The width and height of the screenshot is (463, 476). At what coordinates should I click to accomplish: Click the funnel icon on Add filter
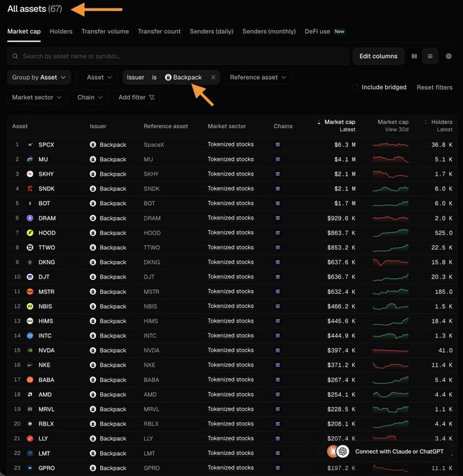[x=152, y=97]
